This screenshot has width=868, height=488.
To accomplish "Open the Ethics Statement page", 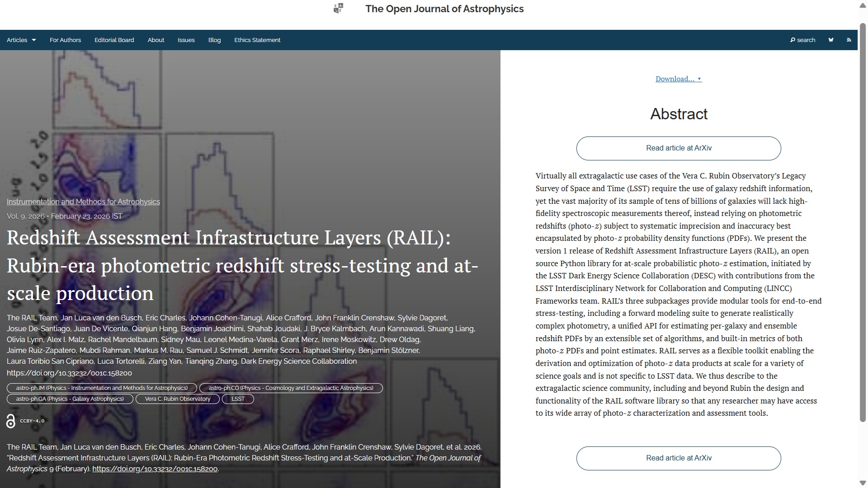I will (x=257, y=40).
